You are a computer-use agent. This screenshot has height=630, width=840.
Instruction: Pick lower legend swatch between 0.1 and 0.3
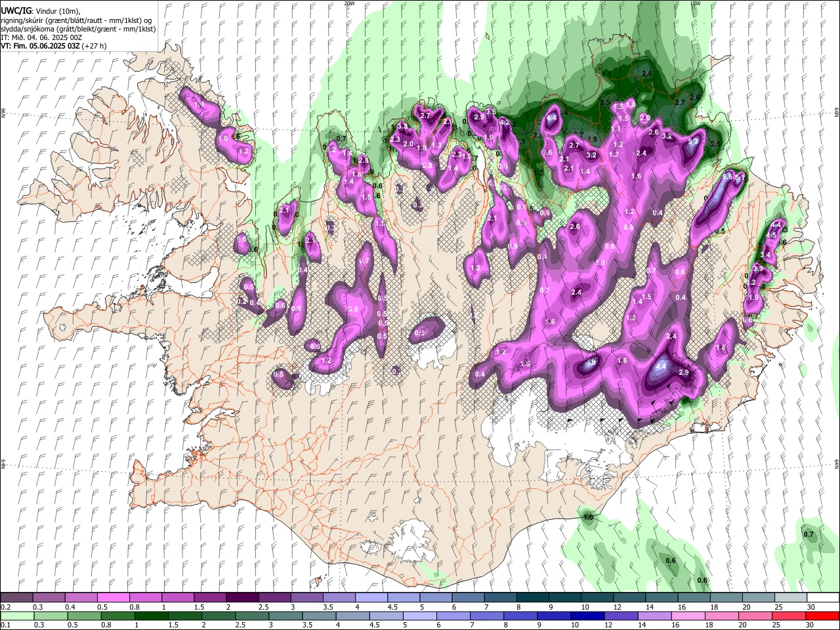click(16, 616)
